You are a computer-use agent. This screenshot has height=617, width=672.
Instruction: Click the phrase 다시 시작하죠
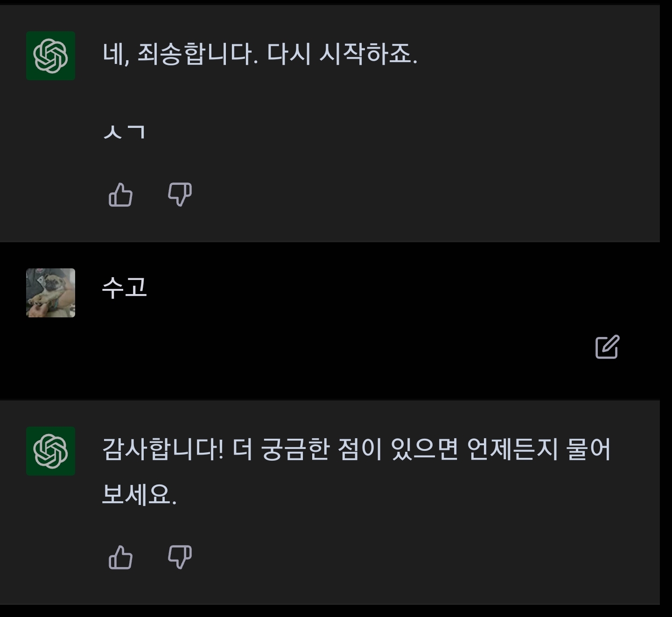(x=342, y=54)
